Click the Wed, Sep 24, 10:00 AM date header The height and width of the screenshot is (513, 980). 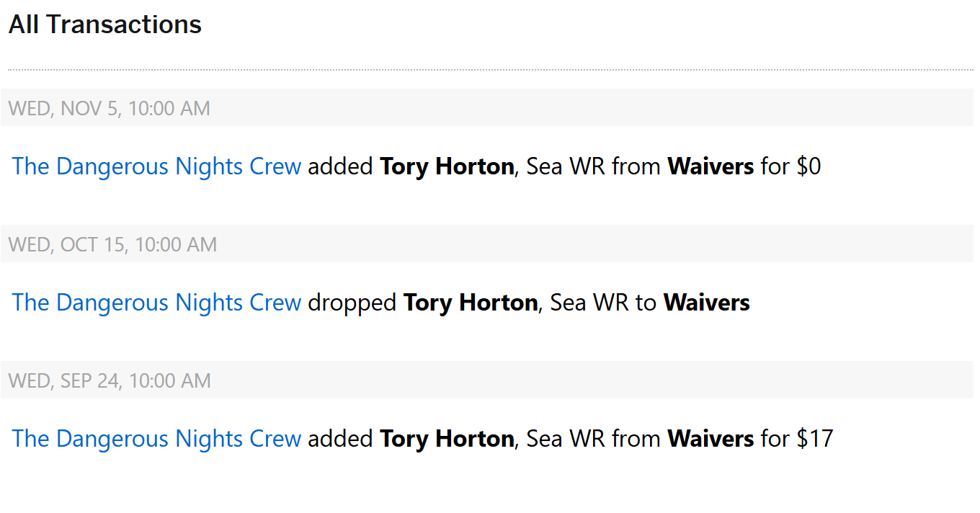(110, 381)
